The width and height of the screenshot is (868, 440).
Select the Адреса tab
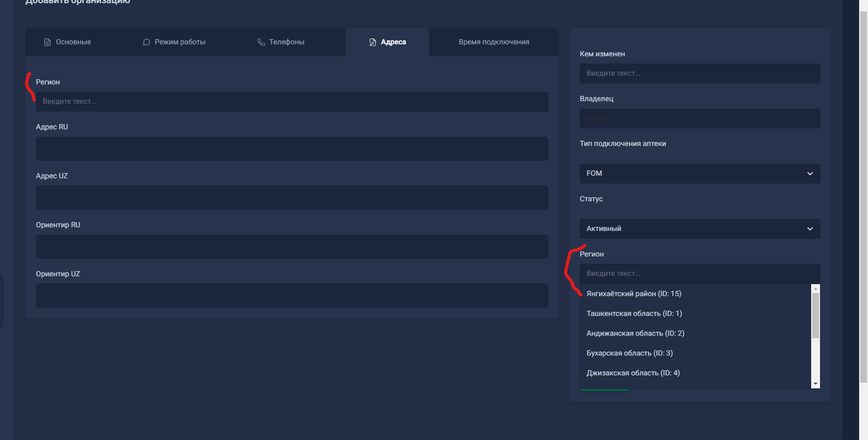387,42
